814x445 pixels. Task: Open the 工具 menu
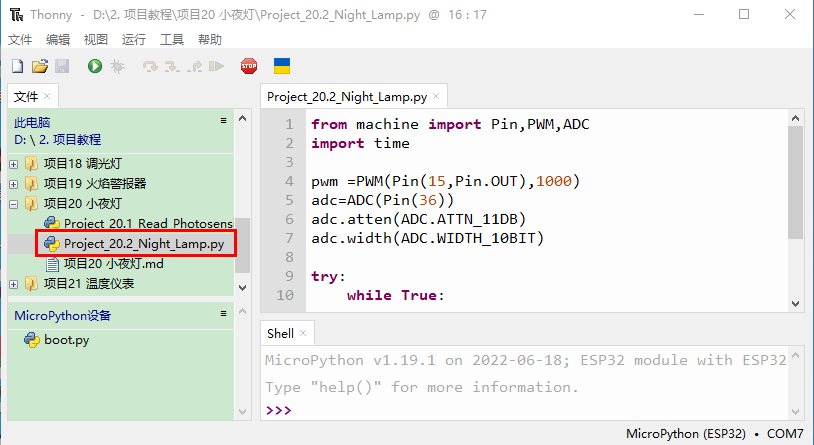172,39
